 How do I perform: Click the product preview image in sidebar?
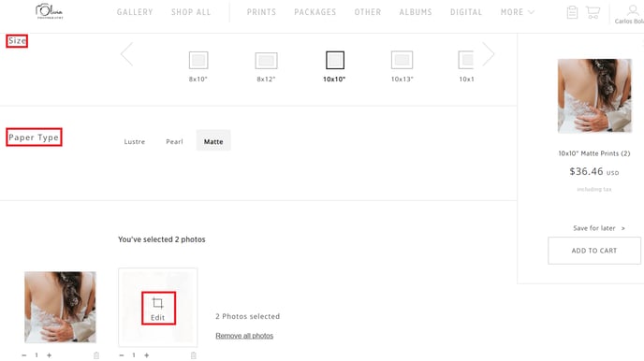click(594, 96)
